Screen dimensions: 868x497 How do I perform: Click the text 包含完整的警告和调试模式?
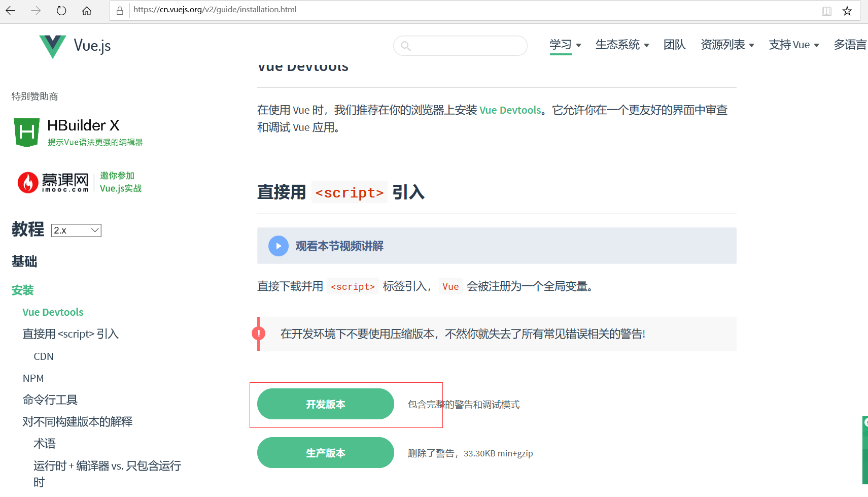[x=464, y=405]
